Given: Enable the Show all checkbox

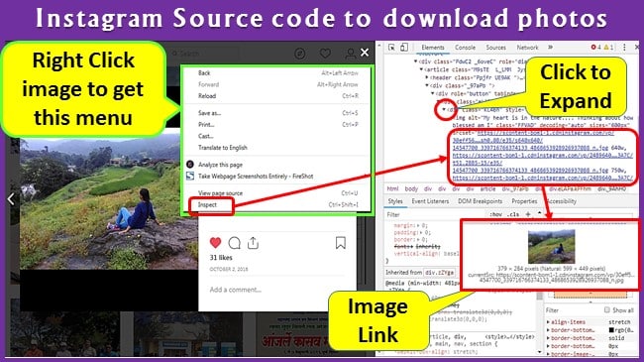Looking at the screenshot, I should [x=607, y=309].
